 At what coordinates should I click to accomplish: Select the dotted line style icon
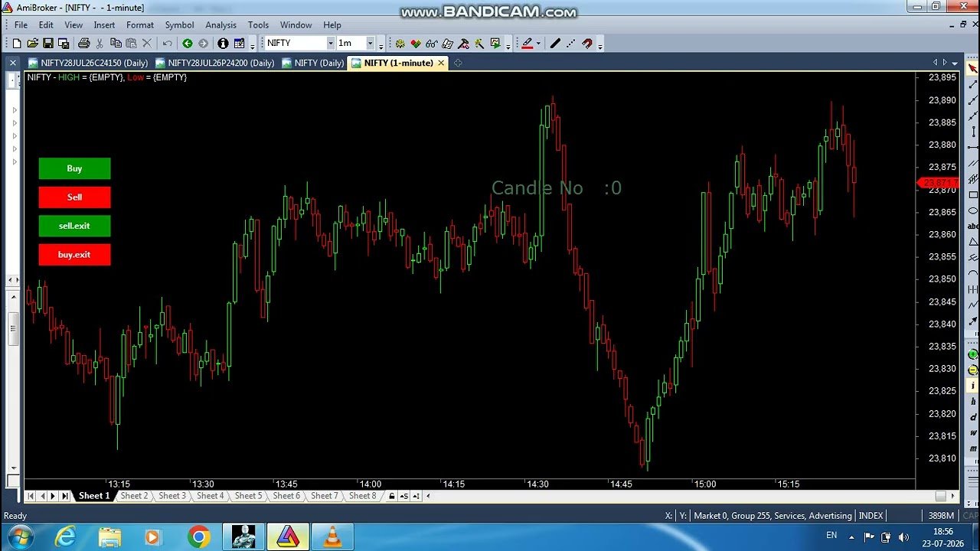[x=571, y=44]
